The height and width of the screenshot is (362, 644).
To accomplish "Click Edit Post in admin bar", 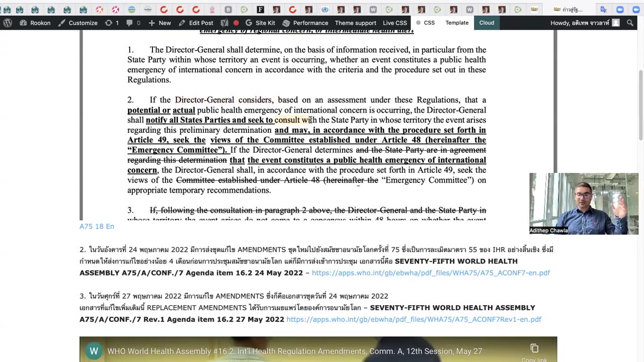I will [x=196, y=23].
